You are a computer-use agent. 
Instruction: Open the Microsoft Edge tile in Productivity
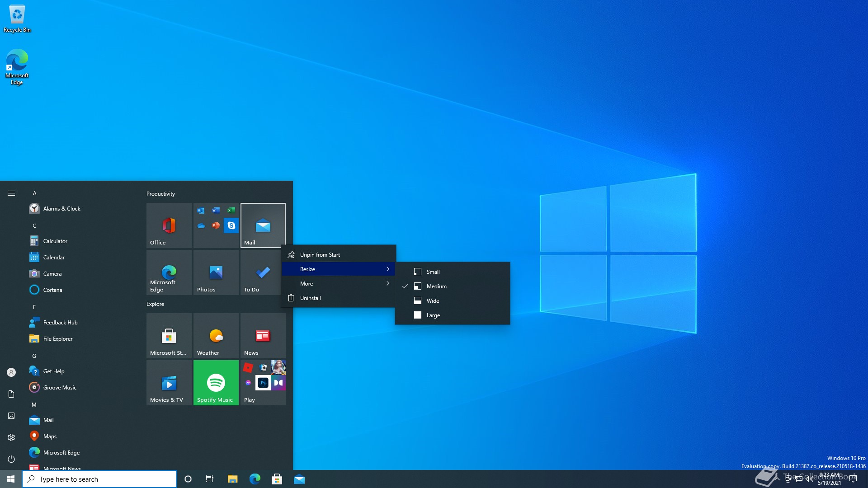pos(169,272)
